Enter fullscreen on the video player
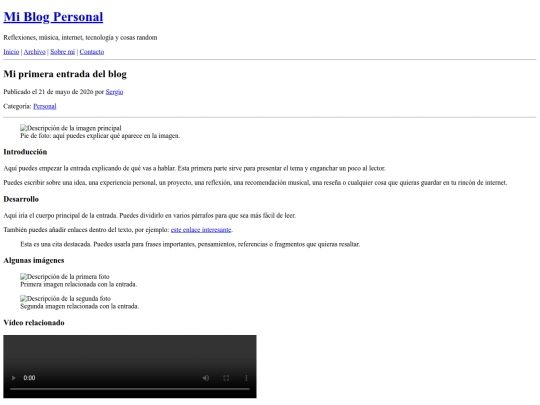The height and width of the screenshot is (405, 540). pyautogui.click(x=226, y=378)
